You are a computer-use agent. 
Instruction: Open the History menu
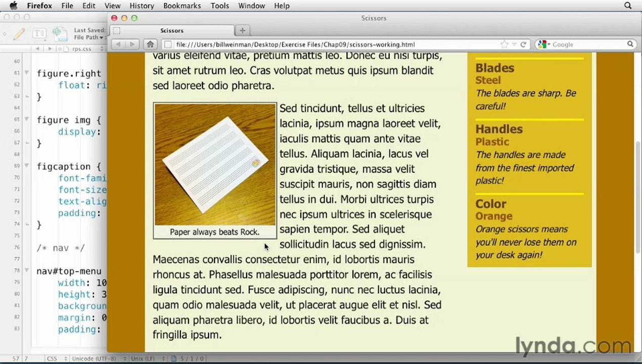pos(142,6)
